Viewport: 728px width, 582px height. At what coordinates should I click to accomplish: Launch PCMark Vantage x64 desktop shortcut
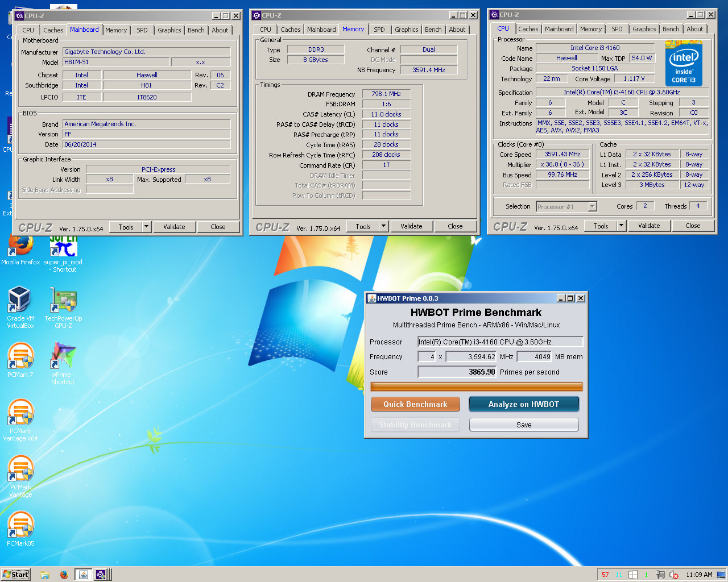pos(20,419)
